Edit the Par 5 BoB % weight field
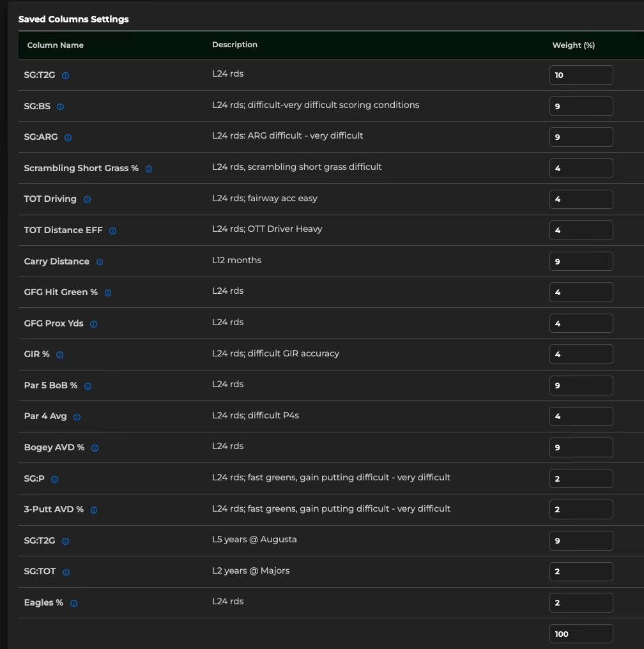 (581, 385)
